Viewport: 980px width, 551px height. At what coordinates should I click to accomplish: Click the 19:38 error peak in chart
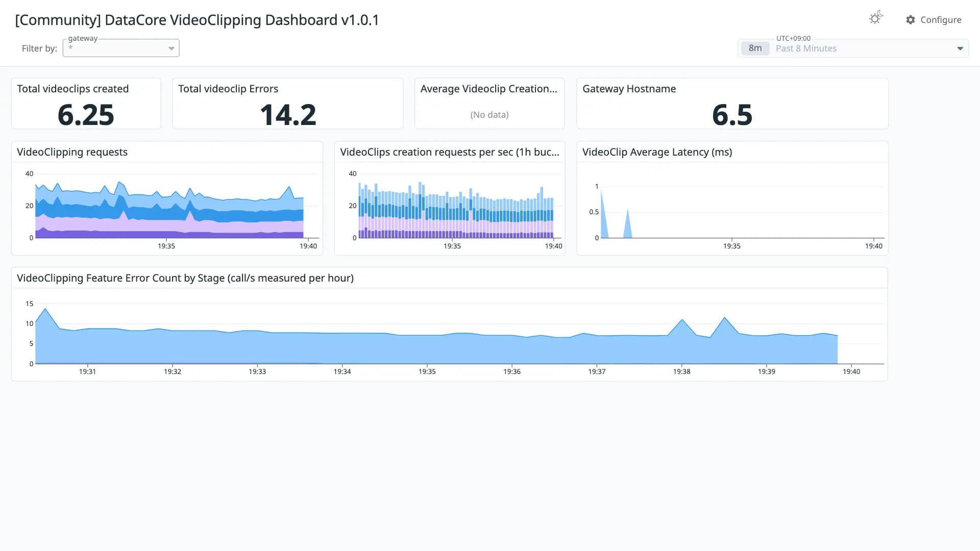[x=682, y=320]
